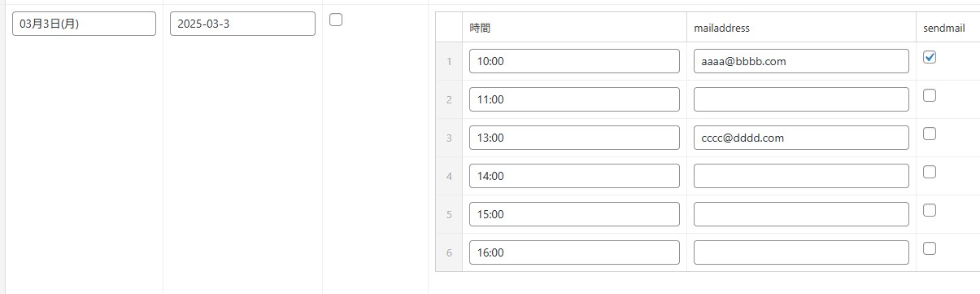Focus the empty mailaddress field for 14:00
The height and width of the screenshot is (294, 980).
pos(801,176)
